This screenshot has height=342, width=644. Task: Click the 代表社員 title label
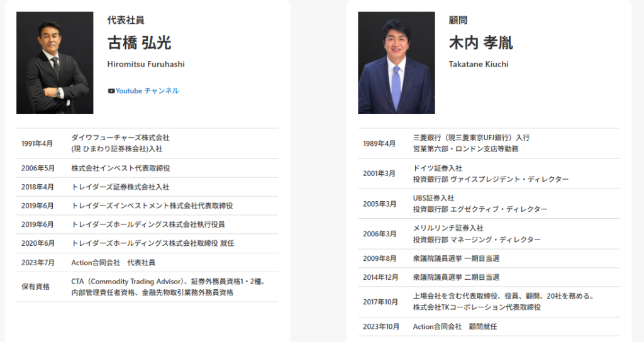(x=126, y=20)
